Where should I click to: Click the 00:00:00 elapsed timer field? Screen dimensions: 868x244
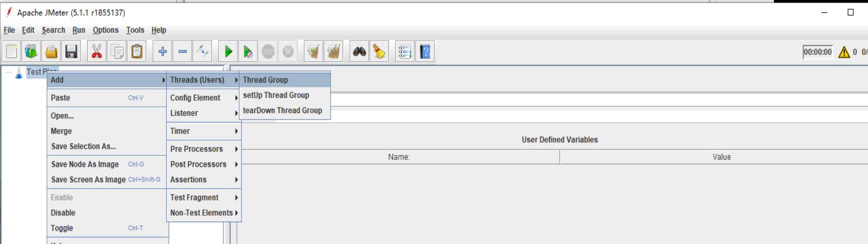[817, 52]
